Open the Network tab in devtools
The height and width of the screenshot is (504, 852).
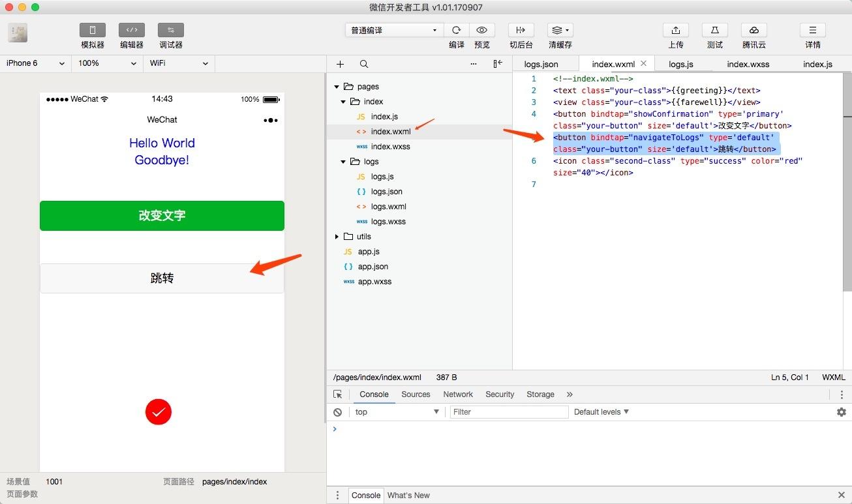(x=458, y=394)
